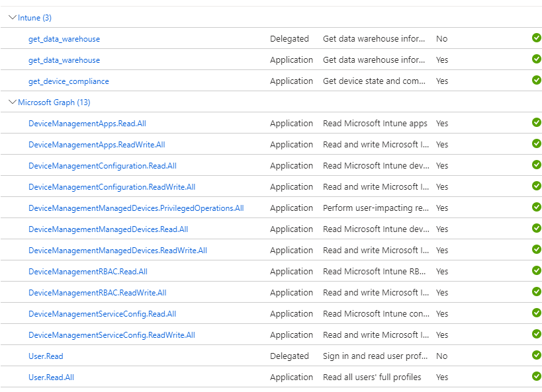Click the status icon for DeviceManagementManagedDevices.PrivilegedOperations.All
542x392 pixels.
(537, 207)
